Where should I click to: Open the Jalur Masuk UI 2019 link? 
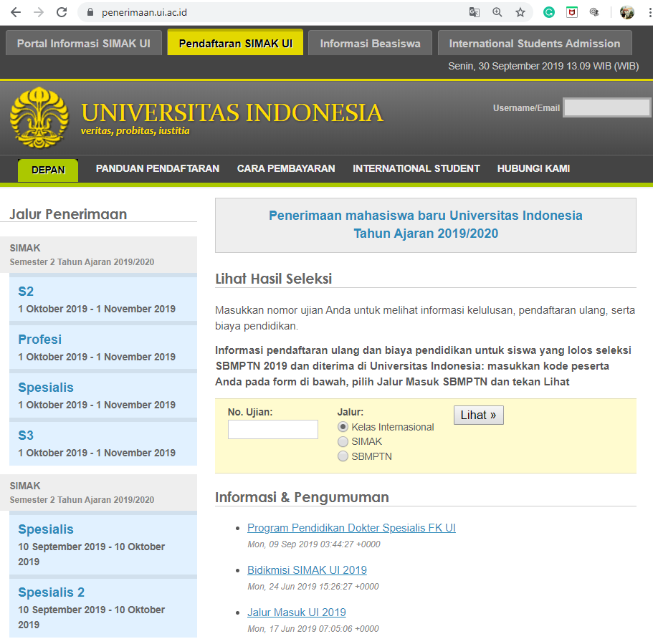pos(297,612)
